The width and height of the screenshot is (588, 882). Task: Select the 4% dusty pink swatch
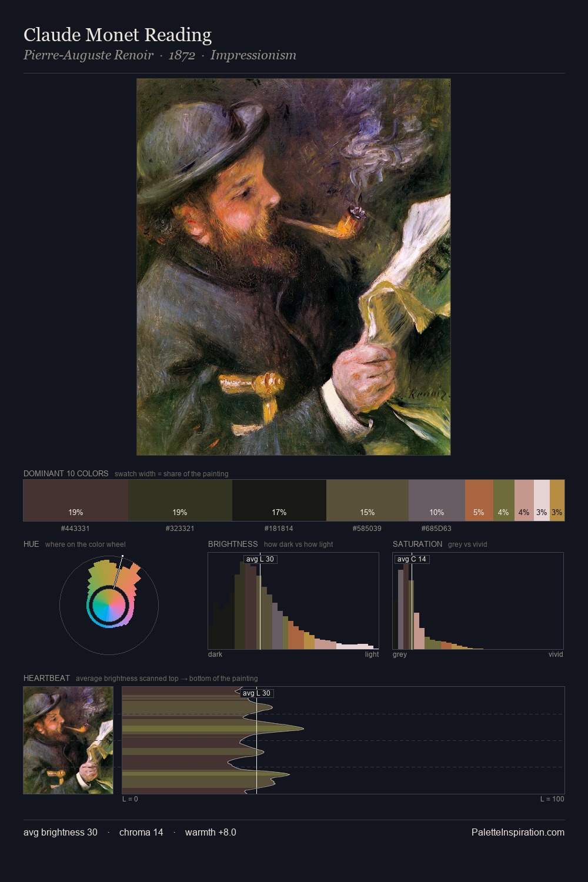524,500
